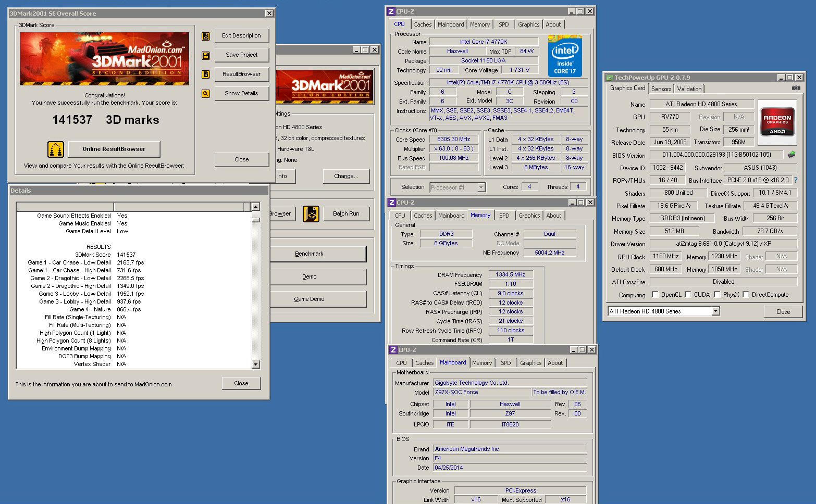The width and height of the screenshot is (816, 504).
Task: Toggle the OpenCL checkbox in GPU-Z
Action: 655,295
